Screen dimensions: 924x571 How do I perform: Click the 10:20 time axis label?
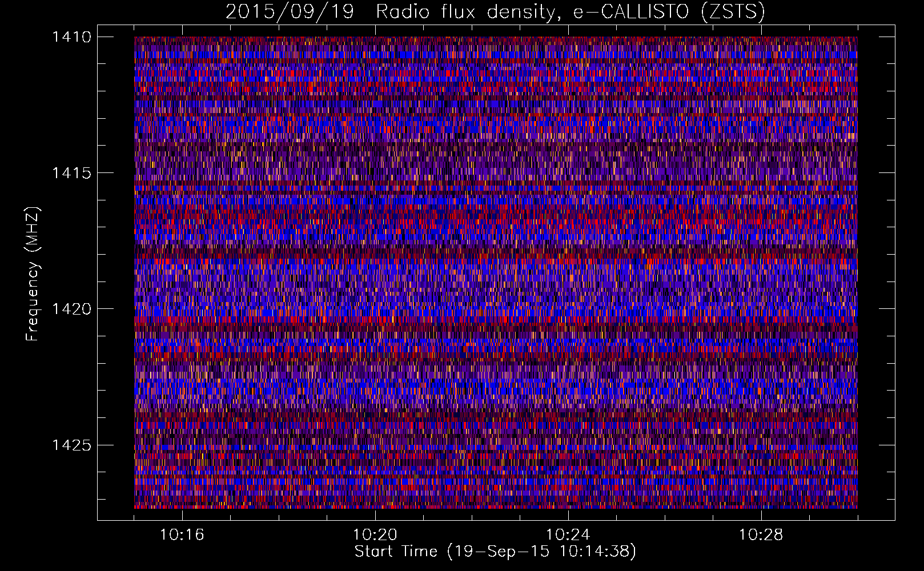point(375,535)
